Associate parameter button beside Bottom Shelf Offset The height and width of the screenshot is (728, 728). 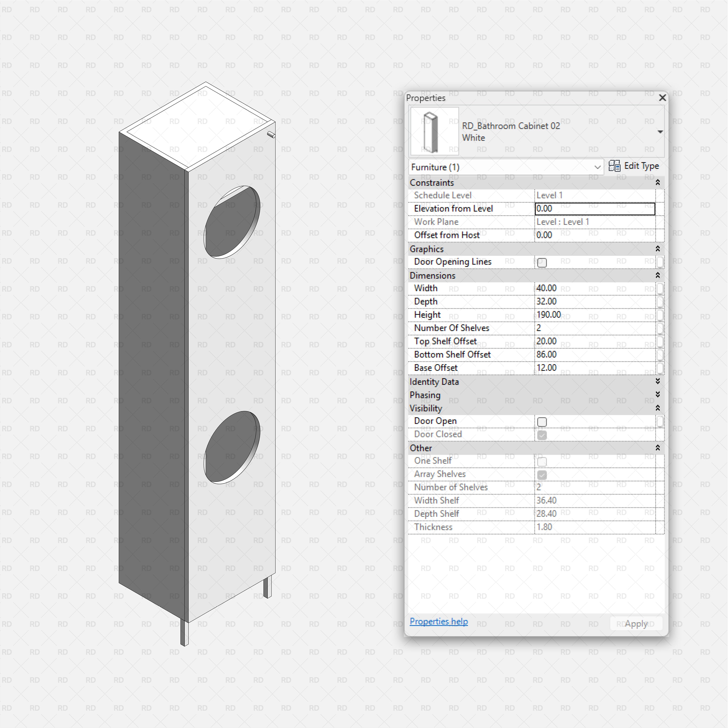tap(660, 355)
